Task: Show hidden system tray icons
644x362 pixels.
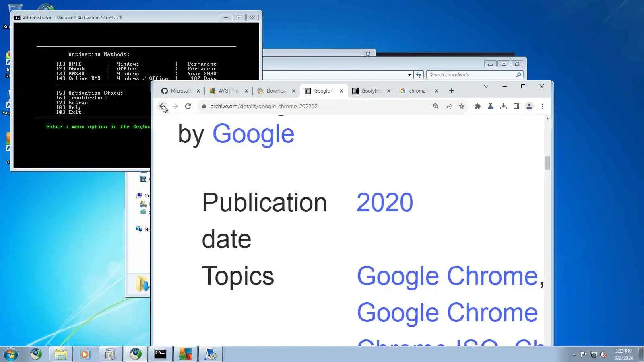Action: pyautogui.click(x=574, y=354)
